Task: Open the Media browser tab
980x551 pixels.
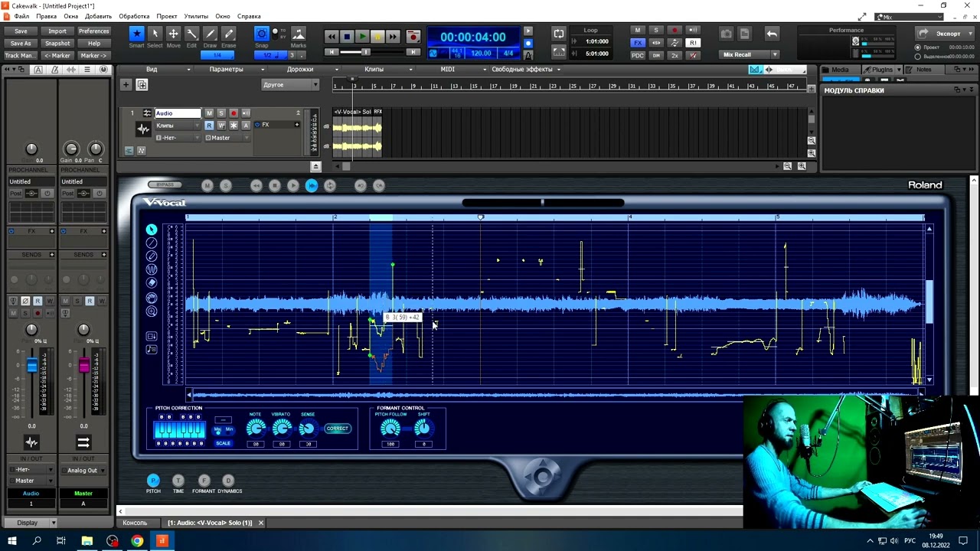Action: click(841, 70)
